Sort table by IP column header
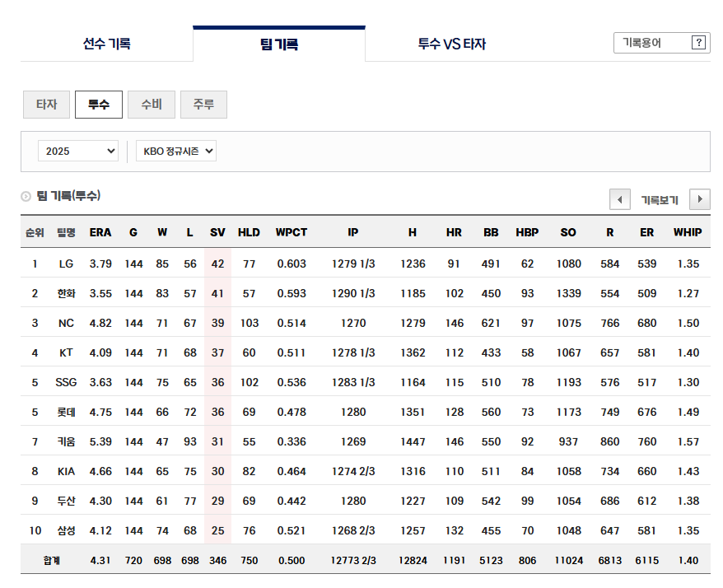 [353, 232]
